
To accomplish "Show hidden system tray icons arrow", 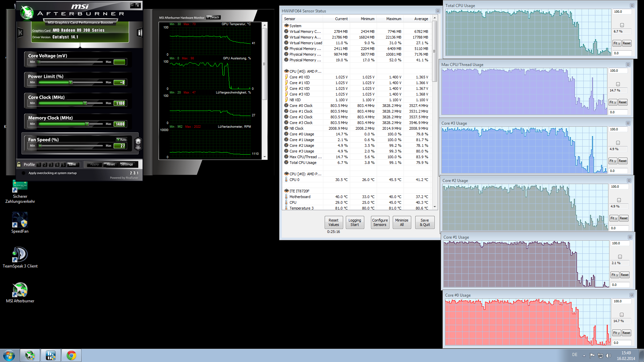I will (x=584, y=355).
